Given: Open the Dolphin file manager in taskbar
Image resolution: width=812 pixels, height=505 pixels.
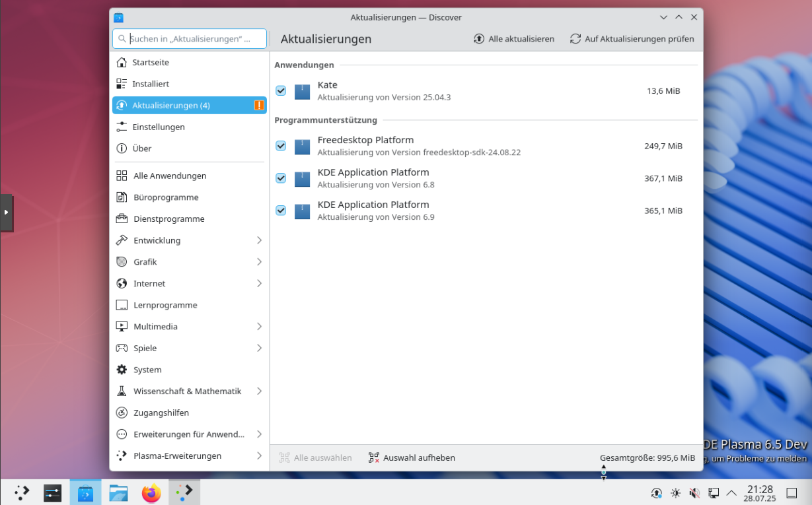Looking at the screenshot, I should [x=118, y=492].
